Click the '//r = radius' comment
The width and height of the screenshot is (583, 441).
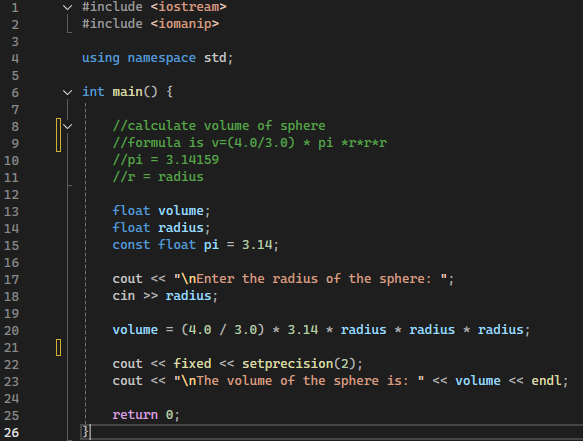pos(158,177)
